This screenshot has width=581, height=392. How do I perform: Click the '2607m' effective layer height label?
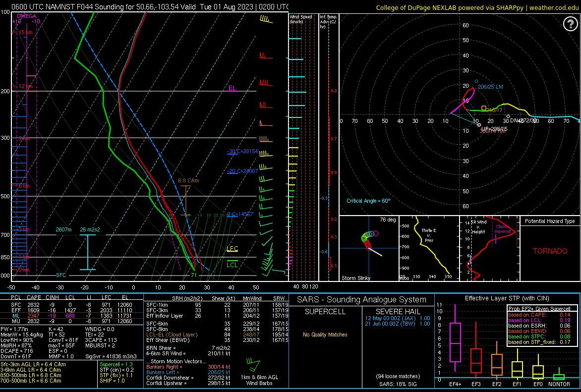pos(64,230)
